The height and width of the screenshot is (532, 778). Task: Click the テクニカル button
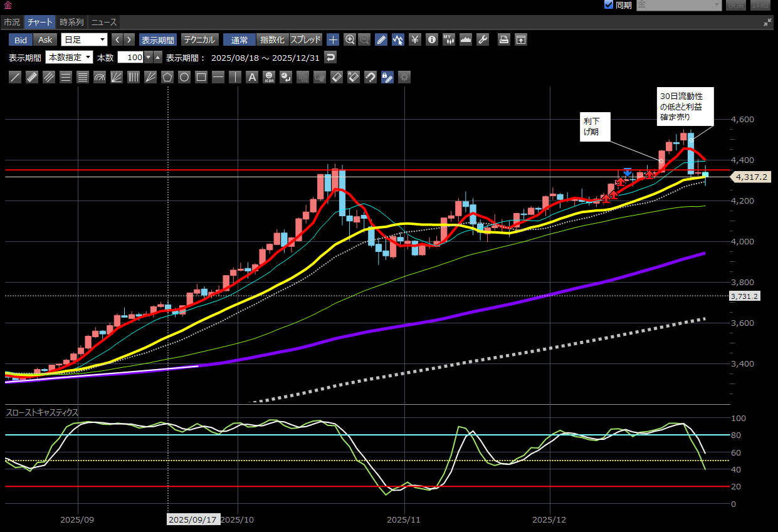tap(200, 39)
